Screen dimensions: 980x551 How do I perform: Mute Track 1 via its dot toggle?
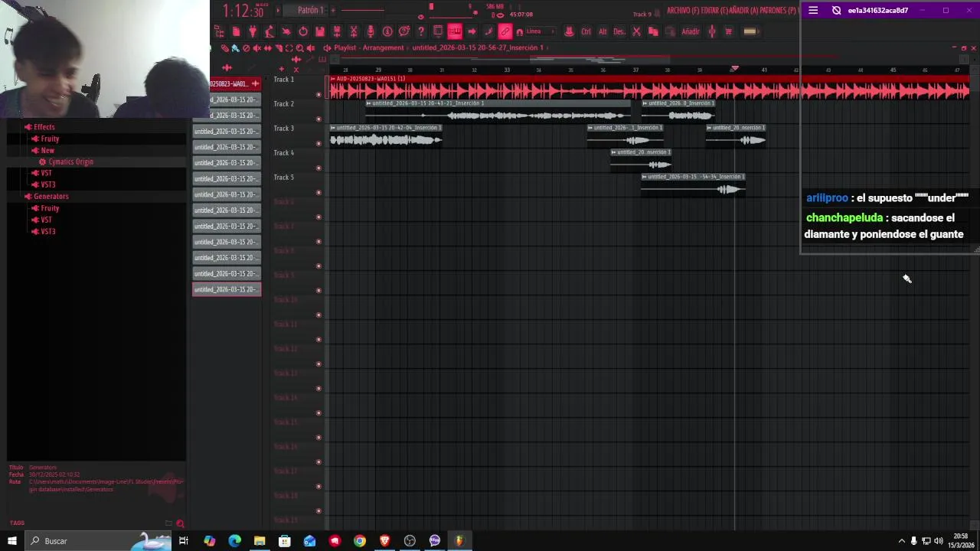pyautogui.click(x=318, y=95)
